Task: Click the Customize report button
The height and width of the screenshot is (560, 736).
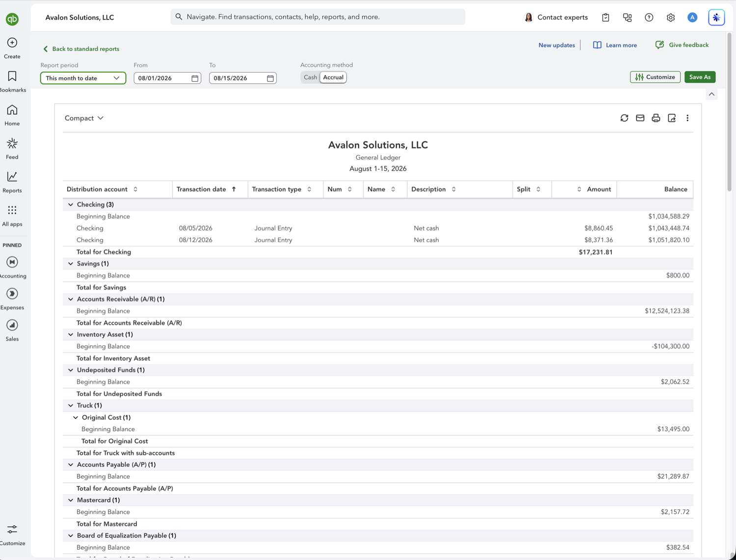Action: pos(655,77)
